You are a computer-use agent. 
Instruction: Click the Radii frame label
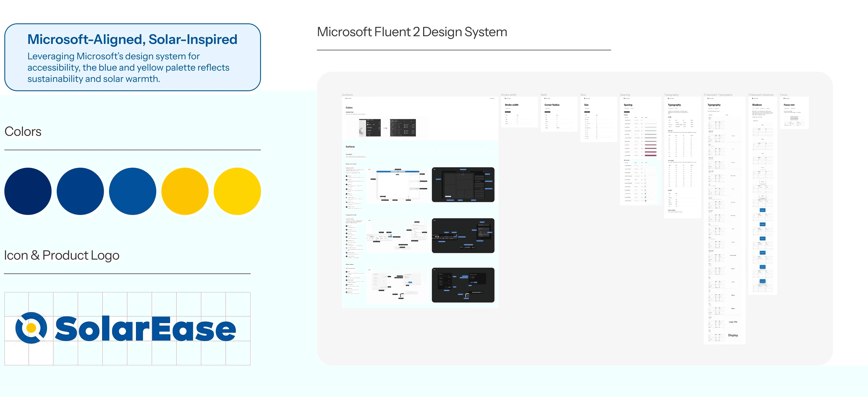point(543,95)
